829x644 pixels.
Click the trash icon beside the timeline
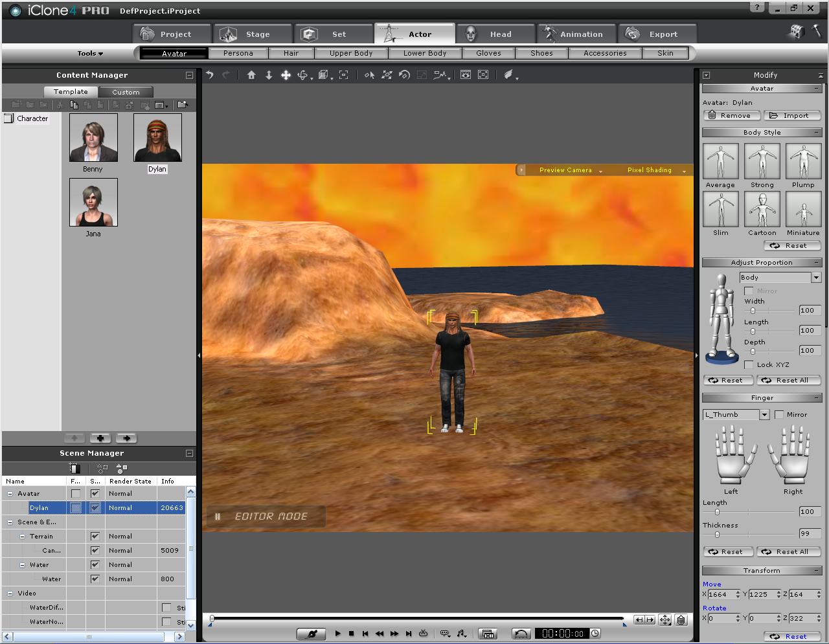tap(681, 620)
